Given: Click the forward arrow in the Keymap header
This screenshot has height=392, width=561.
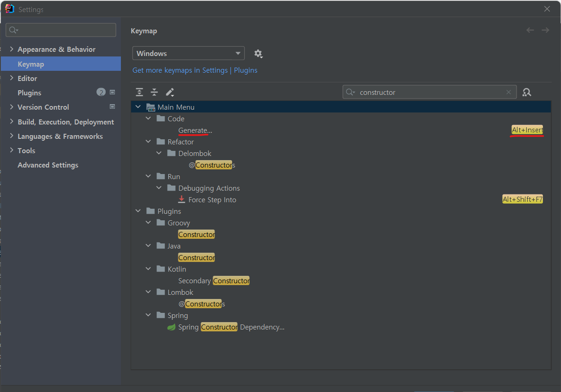Looking at the screenshot, I should point(545,30).
